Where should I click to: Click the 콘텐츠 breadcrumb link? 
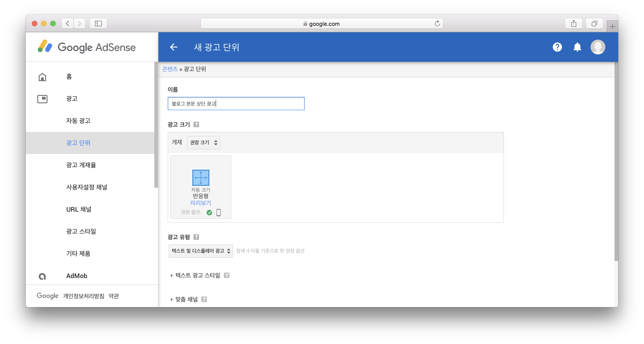coord(170,69)
